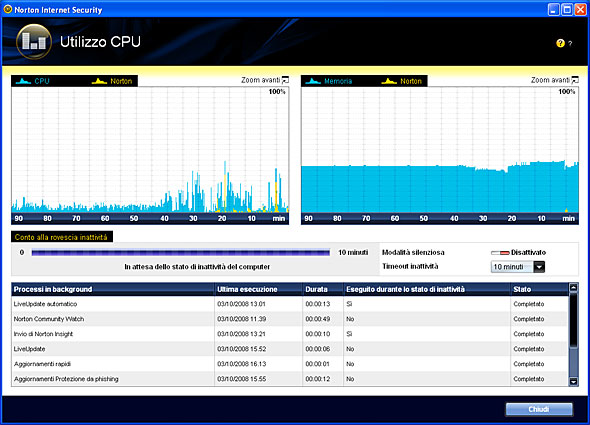Close the Norton Internet Security window
The image size is (590, 425).
(x=580, y=9)
